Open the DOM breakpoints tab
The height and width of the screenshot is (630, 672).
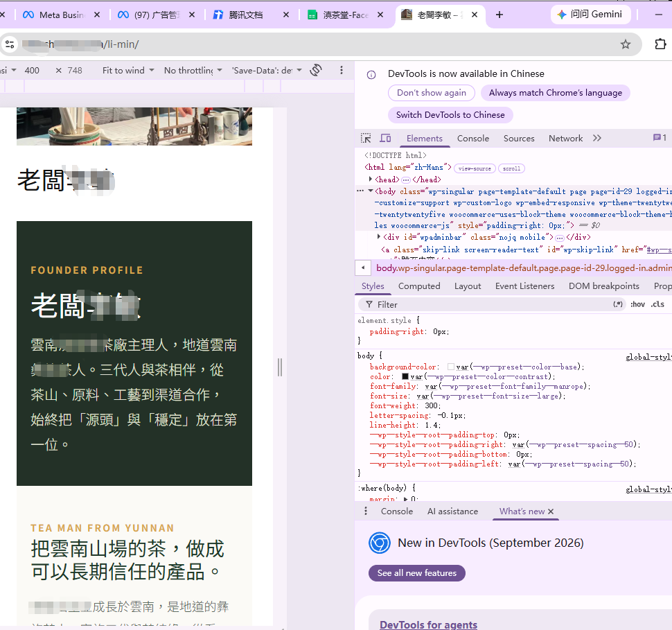pos(603,286)
